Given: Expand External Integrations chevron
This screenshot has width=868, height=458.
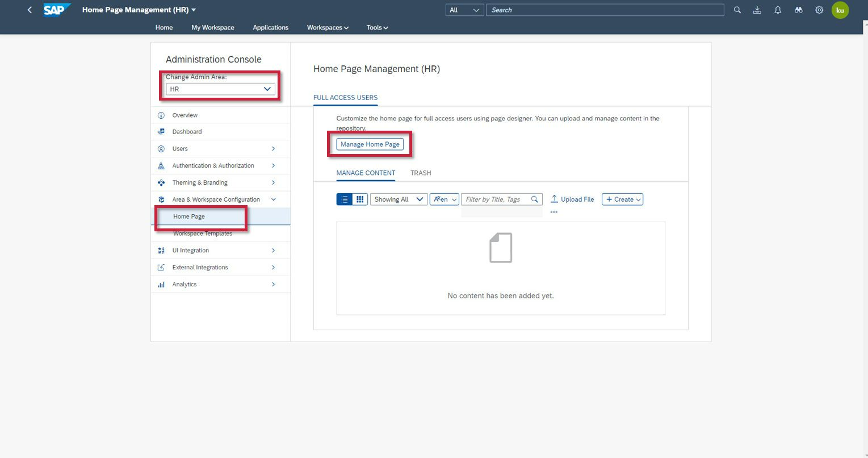Looking at the screenshot, I should 273,268.
